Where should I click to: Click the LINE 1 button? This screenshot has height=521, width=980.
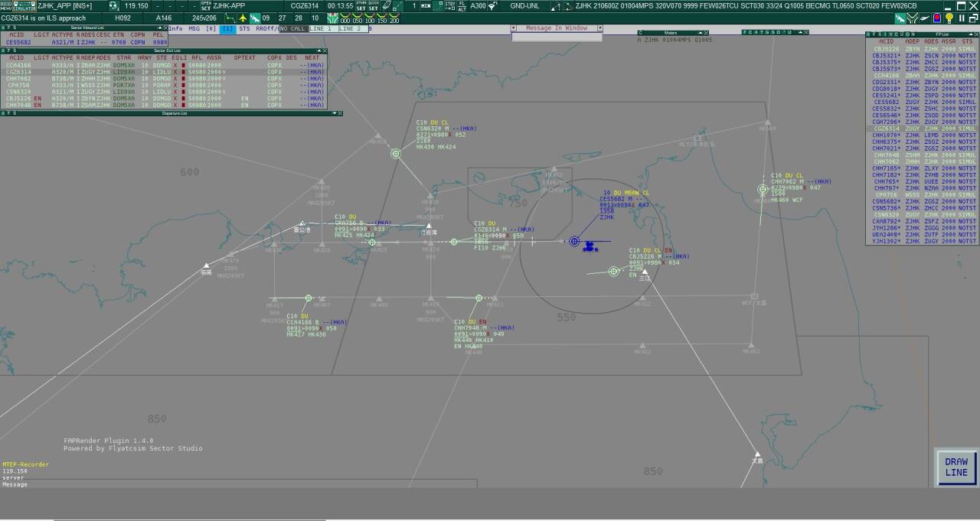(322, 29)
